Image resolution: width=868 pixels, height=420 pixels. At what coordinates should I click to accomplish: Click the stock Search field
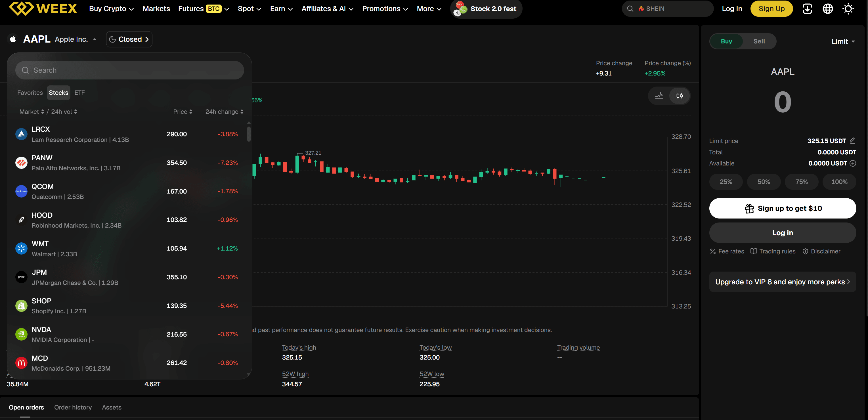[129, 70]
